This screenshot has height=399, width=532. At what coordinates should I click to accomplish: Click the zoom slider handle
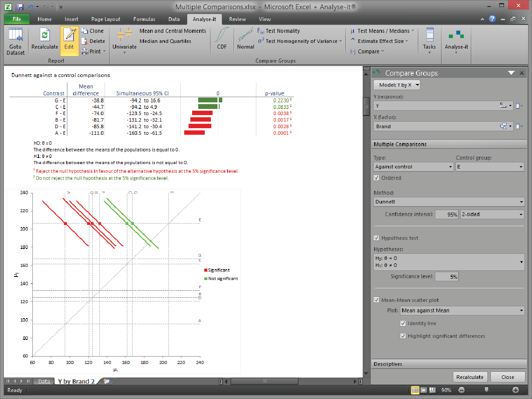(486, 390)
